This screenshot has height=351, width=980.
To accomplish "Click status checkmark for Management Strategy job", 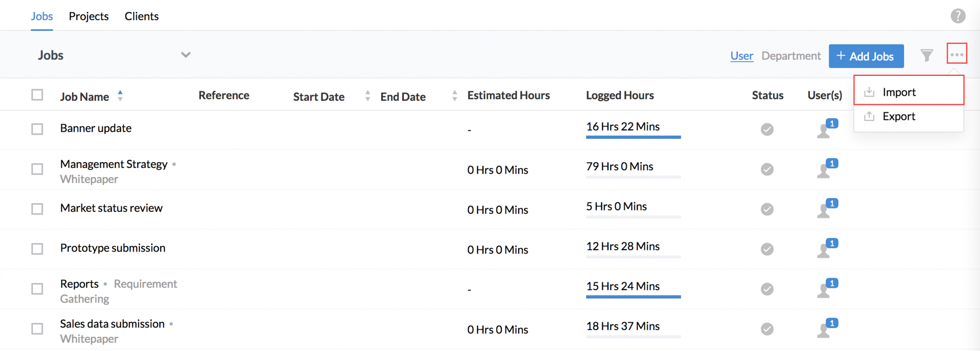I will click(x=767, y=169).
